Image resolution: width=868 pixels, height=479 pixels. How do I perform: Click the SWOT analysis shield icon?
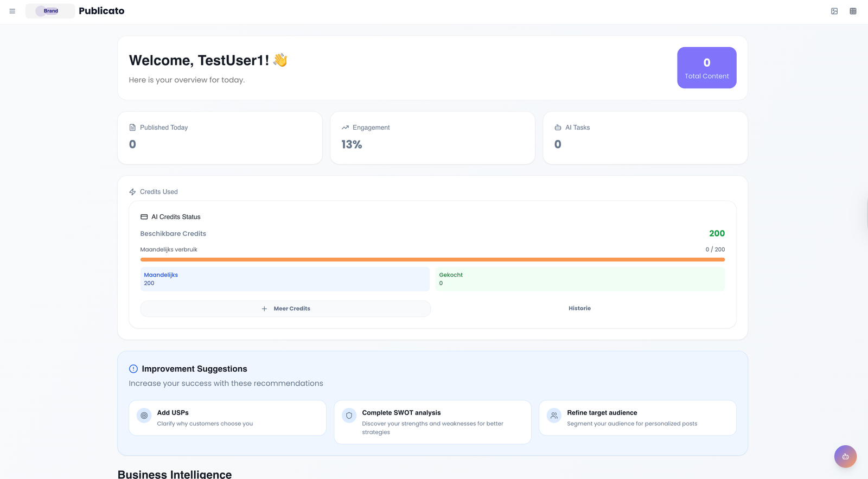click(349, 416)
